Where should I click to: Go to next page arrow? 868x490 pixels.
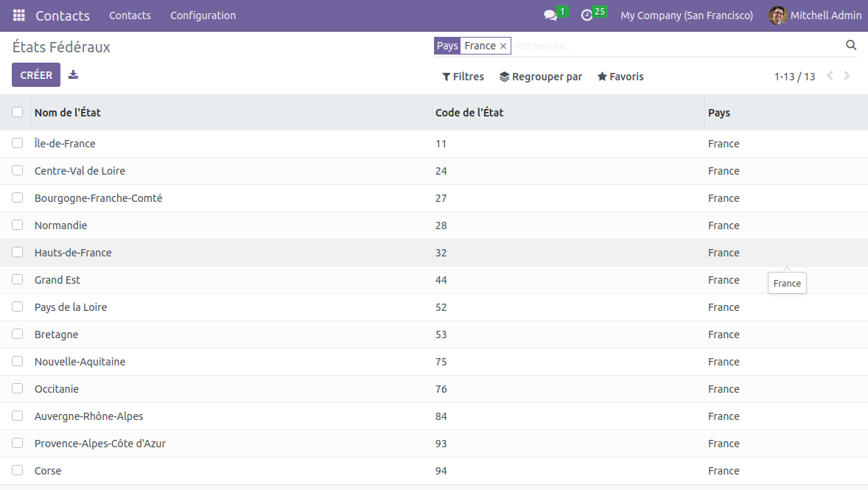pos(847,76)
